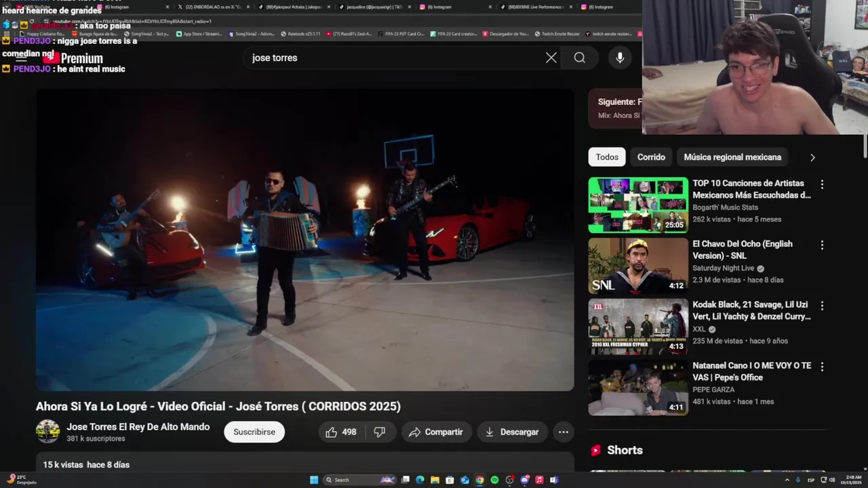The image size is (868, 488).
Task: Clear the search box with the X icon
Action: (x=551, y=58)
